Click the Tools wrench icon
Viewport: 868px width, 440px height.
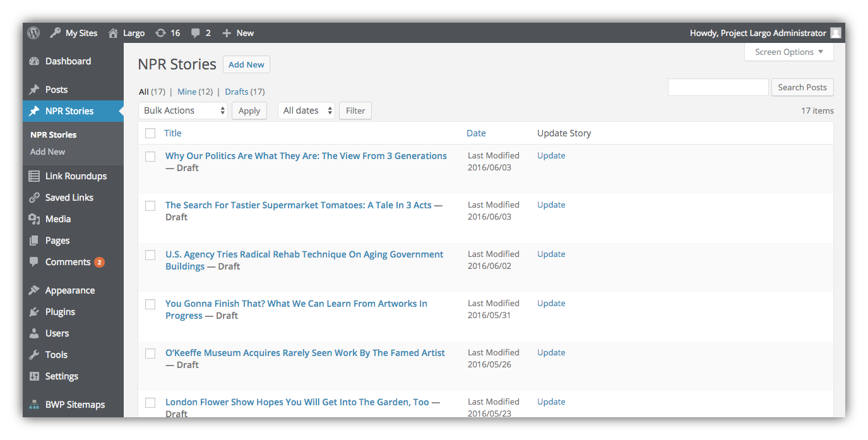(34, 355)
